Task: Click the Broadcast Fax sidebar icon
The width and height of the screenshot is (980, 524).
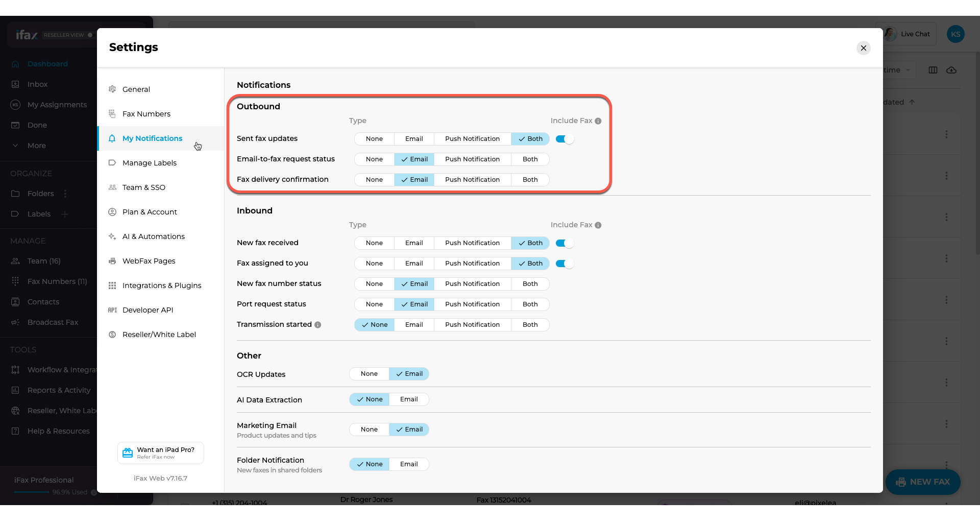Action: pyautogui.click(x=15, y=322)
